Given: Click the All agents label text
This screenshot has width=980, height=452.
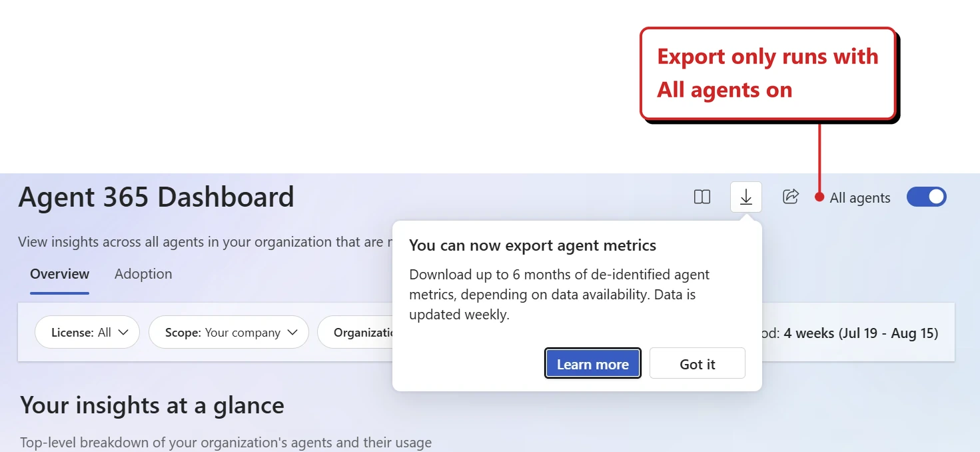Looking at the screenshot, I should (860, 197).
